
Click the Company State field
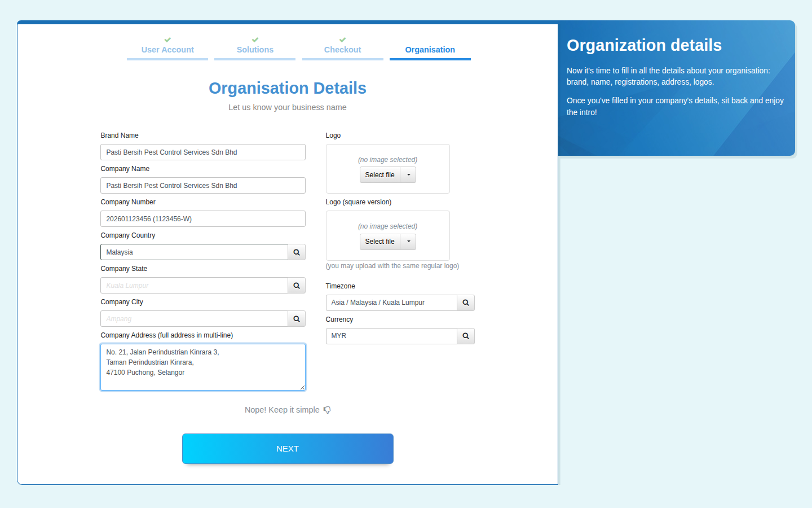(x=194, y=286)
